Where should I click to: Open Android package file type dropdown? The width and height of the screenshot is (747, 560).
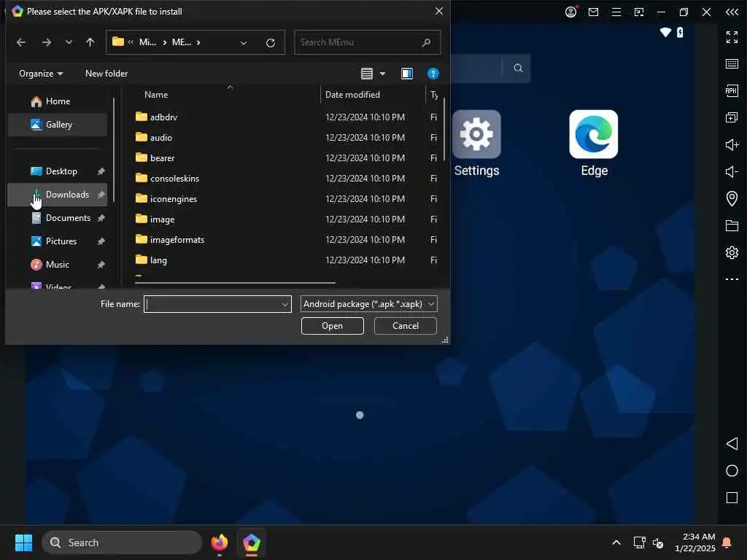(368, 304)
